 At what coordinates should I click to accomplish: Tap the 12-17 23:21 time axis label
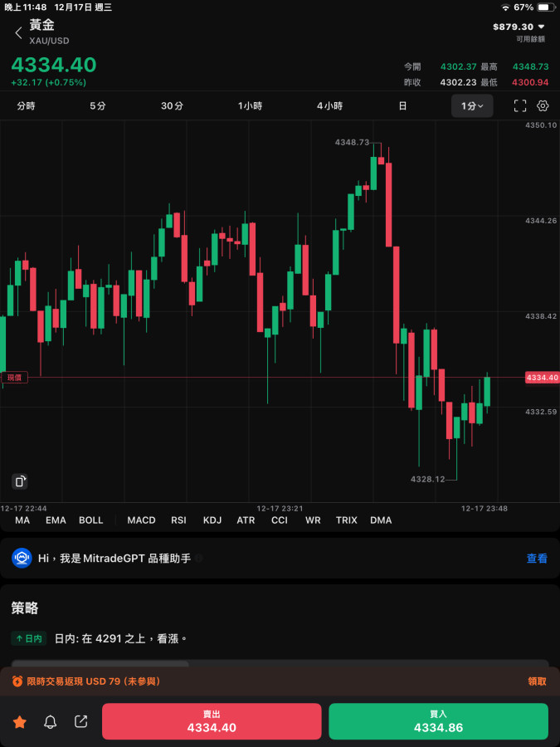tap(280, 508)
